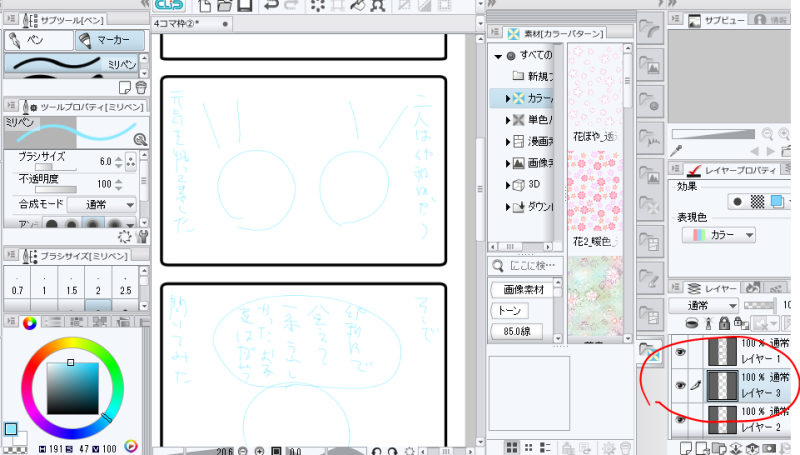Redo the undone action
This screenshot has width=800, height=455.
point(291,6)
